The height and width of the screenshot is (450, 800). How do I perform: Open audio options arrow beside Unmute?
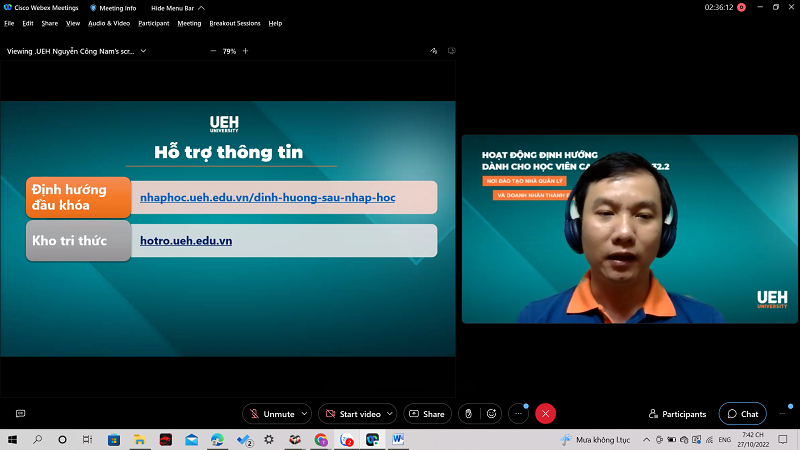pos(305,414)
